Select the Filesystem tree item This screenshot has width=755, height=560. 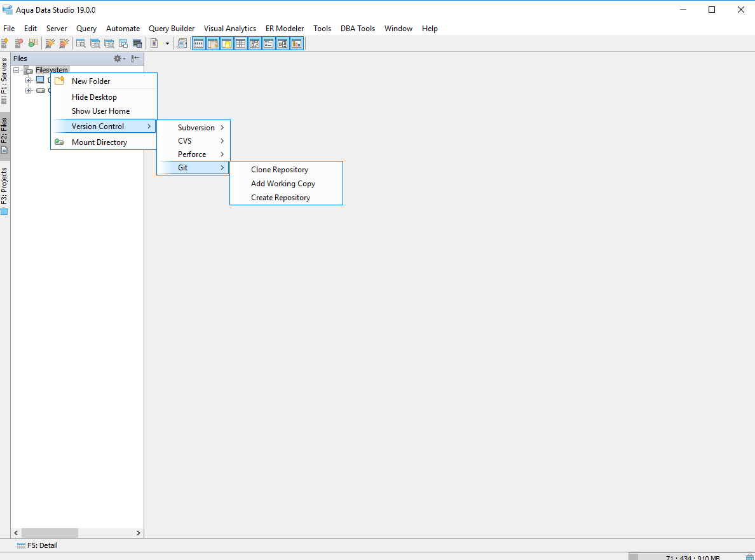[51, 70]
